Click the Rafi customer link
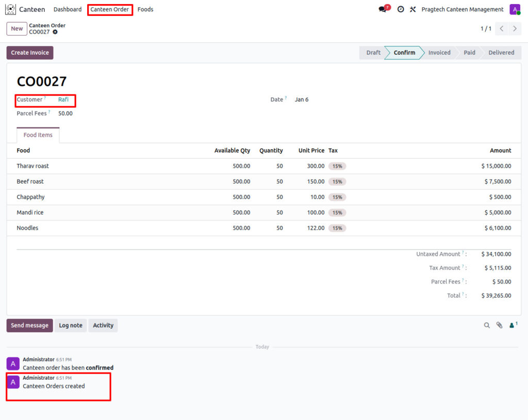 coord(63,100)
